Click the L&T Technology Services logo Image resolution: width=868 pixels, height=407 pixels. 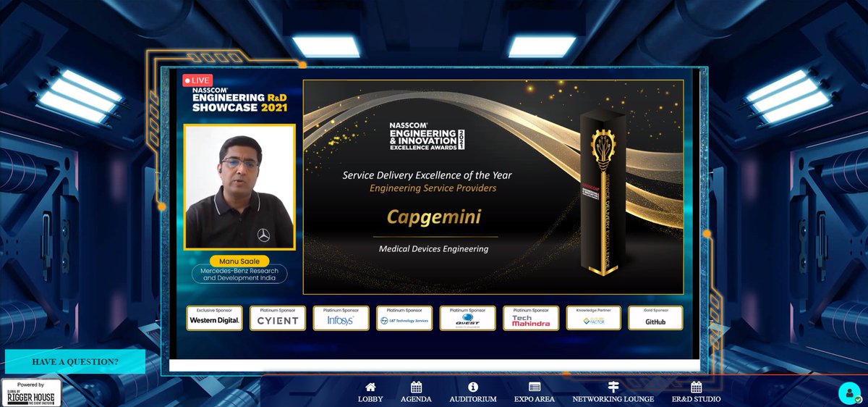(x=404, y=318)
